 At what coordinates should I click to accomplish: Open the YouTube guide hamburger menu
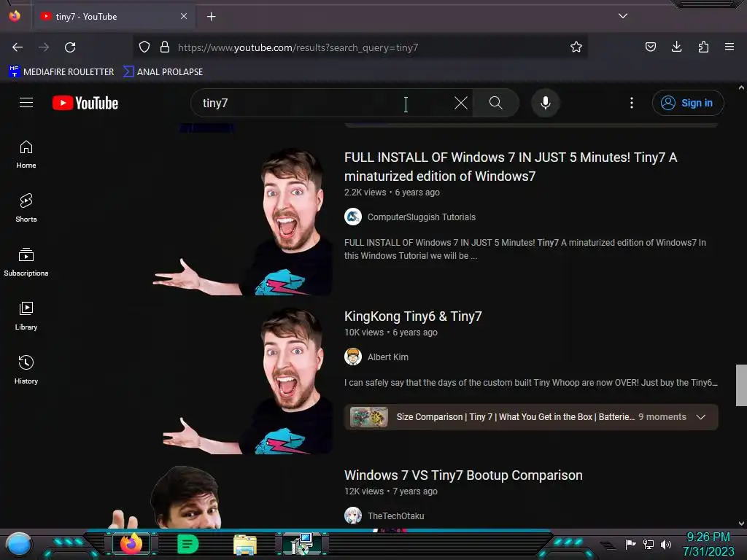pyautogui.click(x=26, y=103)
